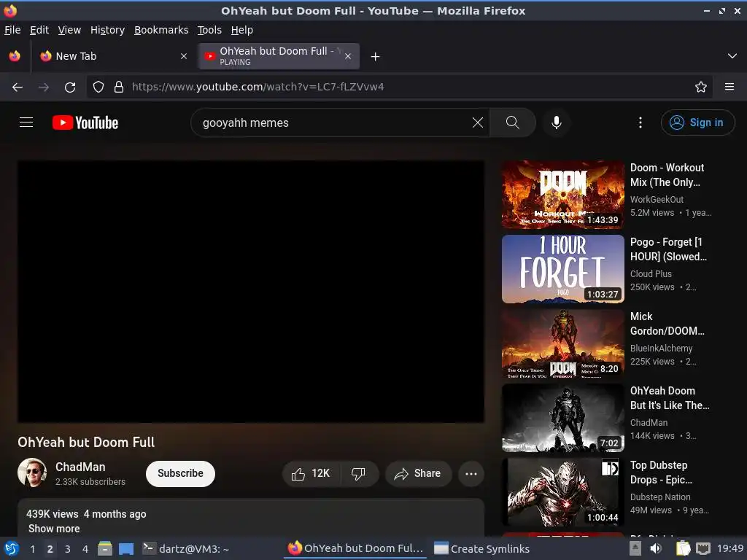Open Tools menu
The width and height of the screenshot is (747, 560).
pos(209,30)
